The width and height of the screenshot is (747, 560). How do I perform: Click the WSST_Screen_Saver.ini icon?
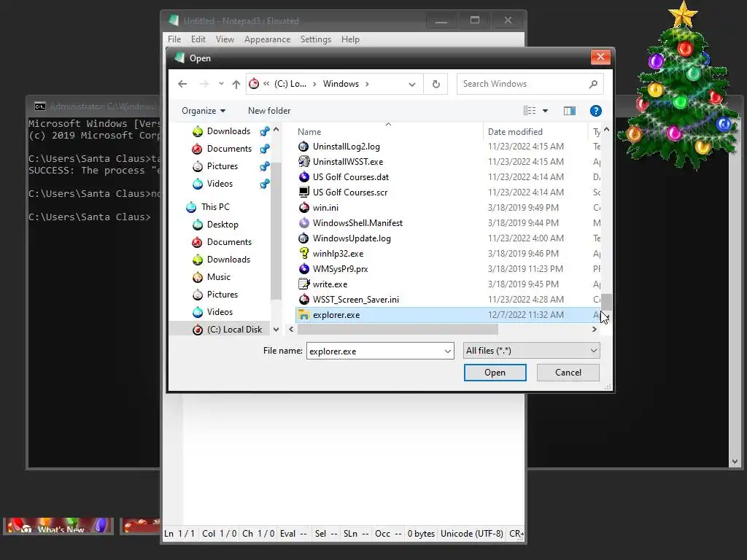point(303,300)
